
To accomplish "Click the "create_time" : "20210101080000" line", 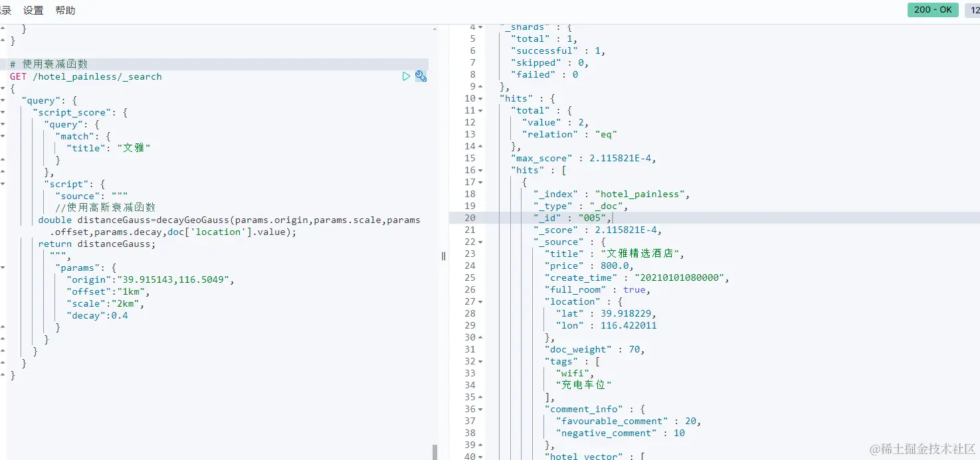I will pyautogui.click(x=637, y=277).
